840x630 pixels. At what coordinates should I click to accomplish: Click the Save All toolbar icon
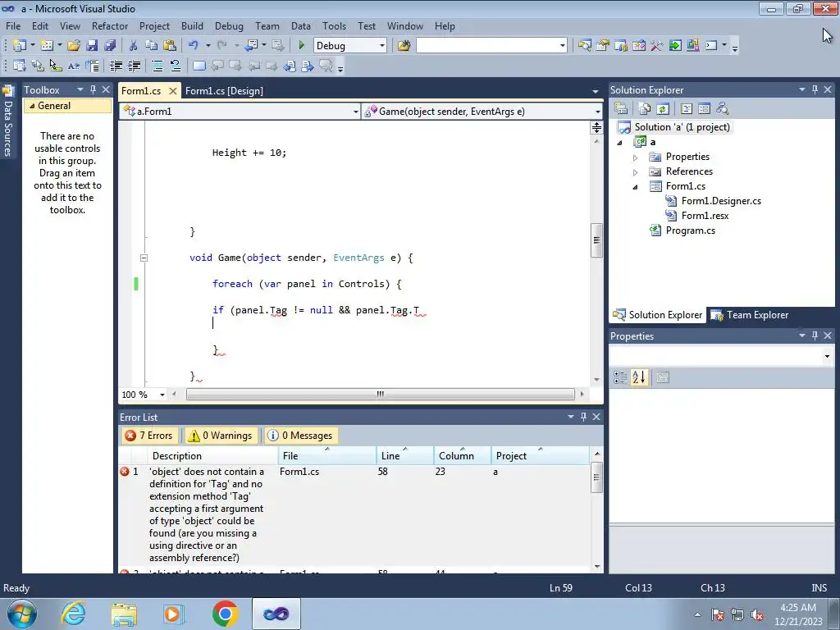point(110,46)
